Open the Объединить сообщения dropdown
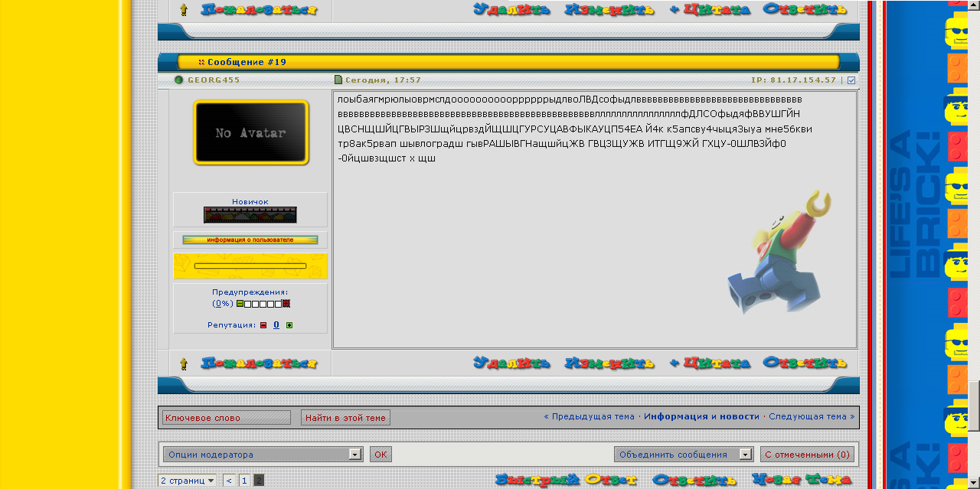Viewport: 980px width, 489px height. point(684,455)
